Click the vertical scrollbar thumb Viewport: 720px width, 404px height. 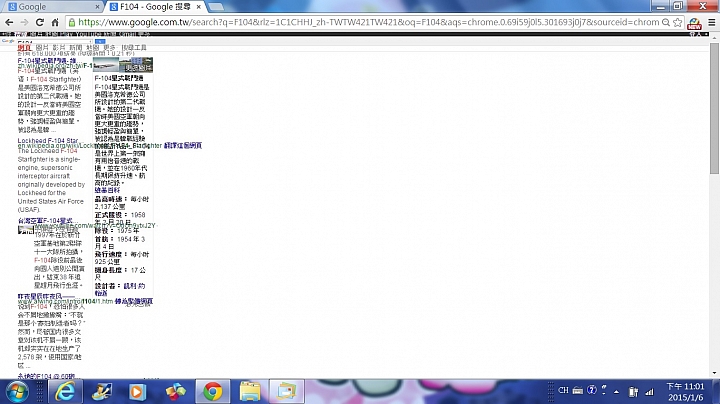714,108
